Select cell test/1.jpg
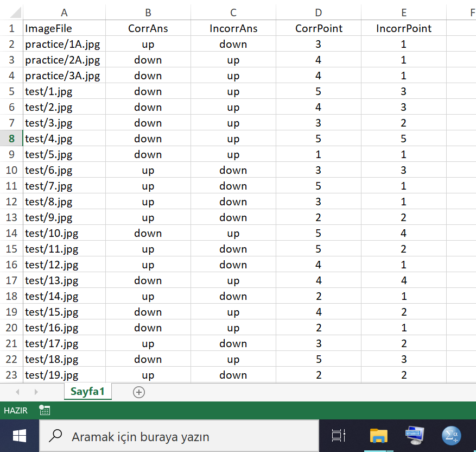The height and width of the screenshot is (452, 476). [64, 91]
